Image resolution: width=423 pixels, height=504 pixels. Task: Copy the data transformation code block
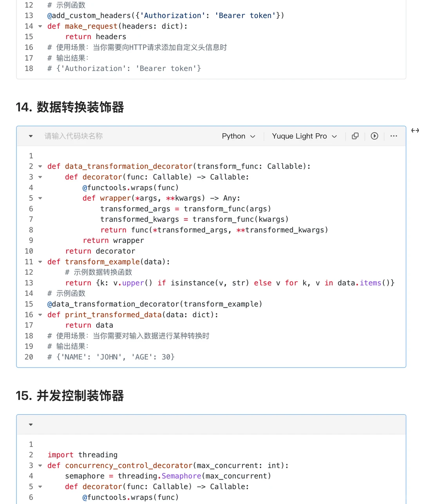click(355, 136)
